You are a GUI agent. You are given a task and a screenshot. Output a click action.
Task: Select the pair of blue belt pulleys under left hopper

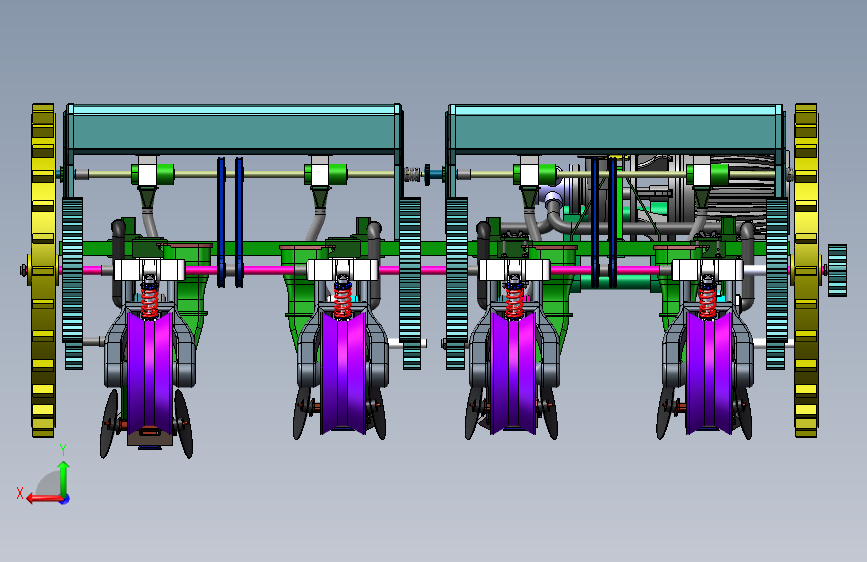pos(230,222)
